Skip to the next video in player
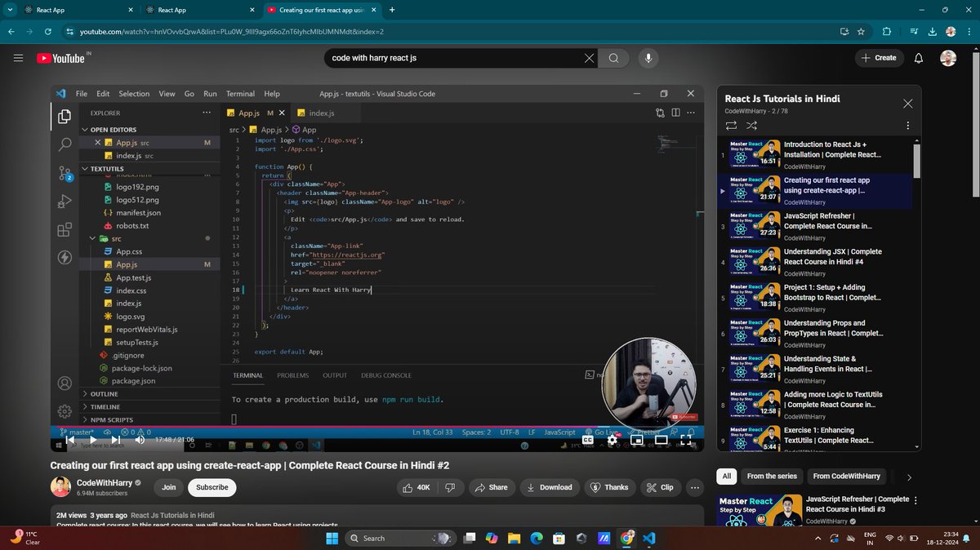 (115, 439)
